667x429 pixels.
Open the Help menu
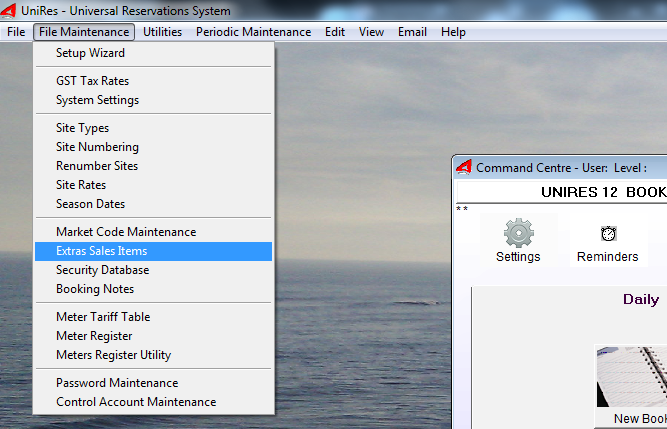pyautogui.click(x=453, y=32)
